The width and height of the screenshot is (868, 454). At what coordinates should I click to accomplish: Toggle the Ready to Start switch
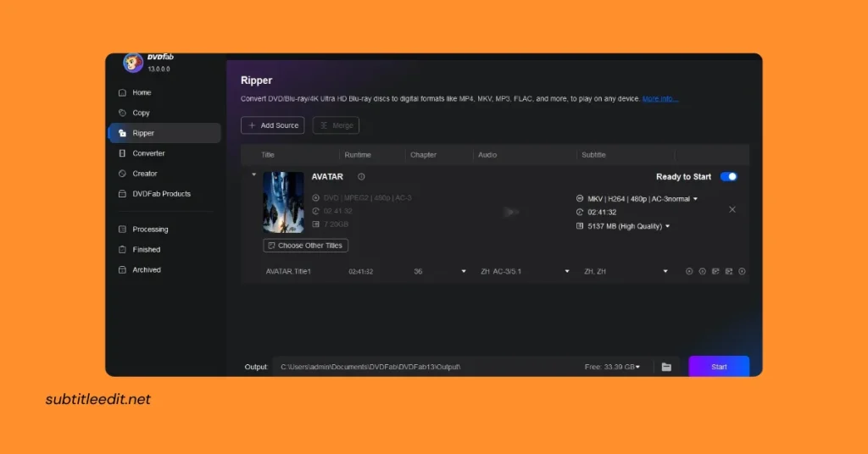pyautogui.click(x=728, y=176)
